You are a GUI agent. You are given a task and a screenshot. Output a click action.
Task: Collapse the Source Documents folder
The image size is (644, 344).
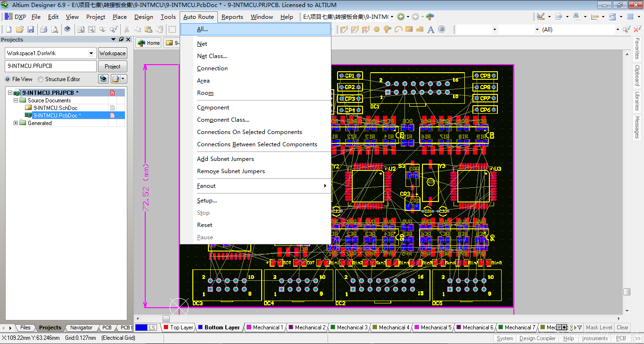[x=16, y=101]
